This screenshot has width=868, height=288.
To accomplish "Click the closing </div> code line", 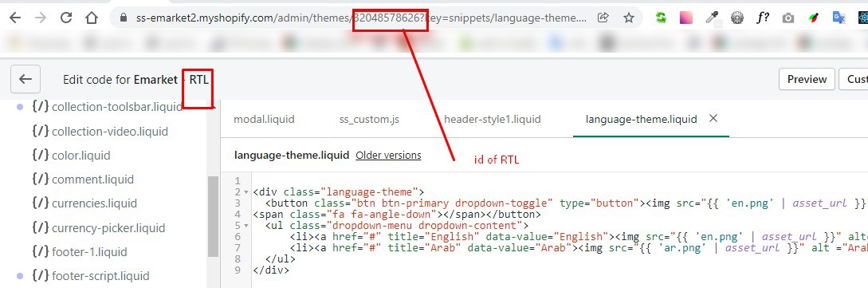I will 271,270.
